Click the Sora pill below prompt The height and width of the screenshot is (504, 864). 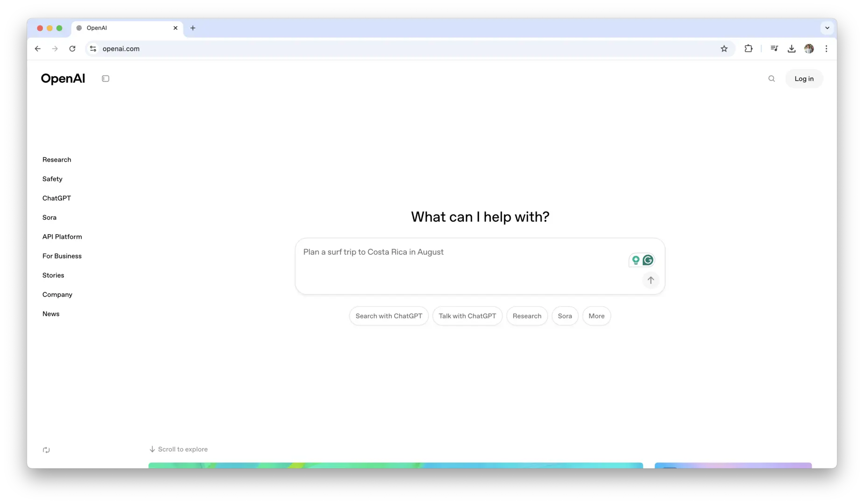pos(565,316)
